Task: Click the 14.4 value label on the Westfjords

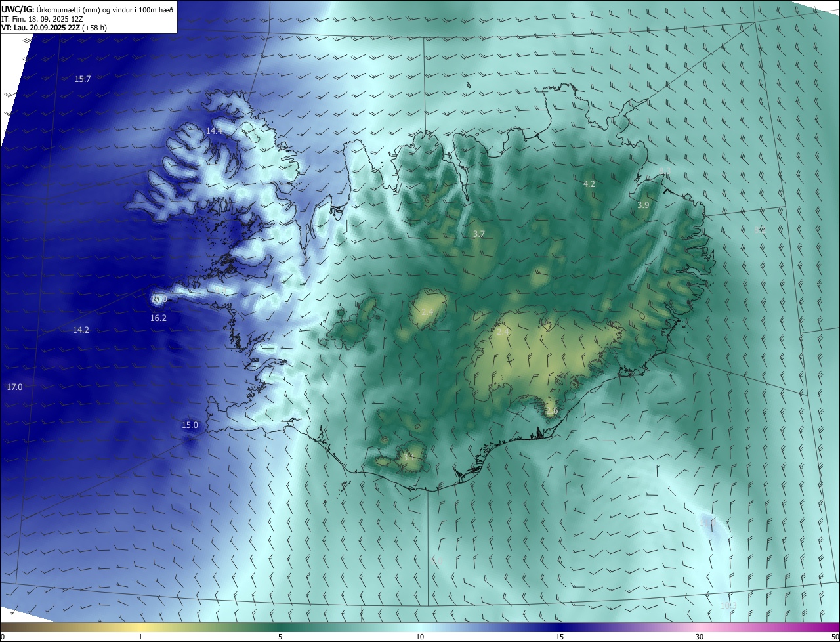Action: 215,131
